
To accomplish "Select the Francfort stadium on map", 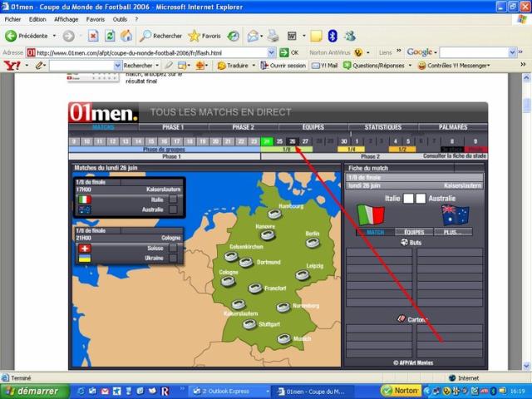I will coord(255,288).
